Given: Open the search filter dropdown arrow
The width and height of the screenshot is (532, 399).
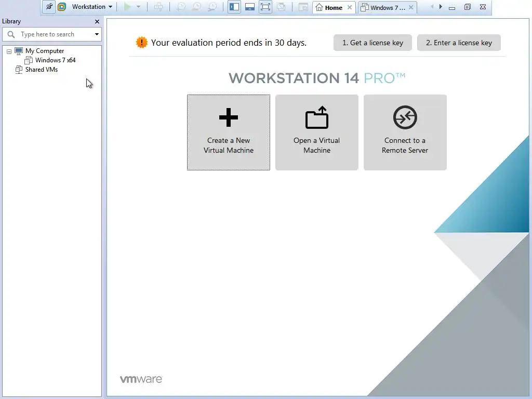Looking at the screenshot, I should pyautogui.click(x=97, y=34).
